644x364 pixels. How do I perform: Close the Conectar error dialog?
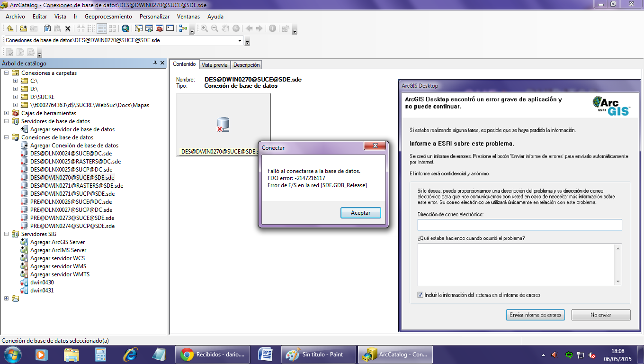click(374, 146)
